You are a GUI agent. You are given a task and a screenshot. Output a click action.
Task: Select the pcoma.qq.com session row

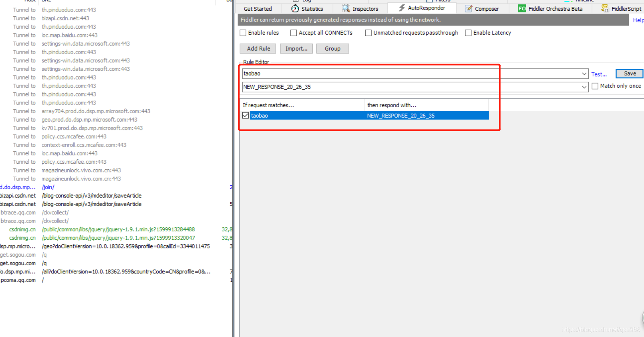coord(115,280)
